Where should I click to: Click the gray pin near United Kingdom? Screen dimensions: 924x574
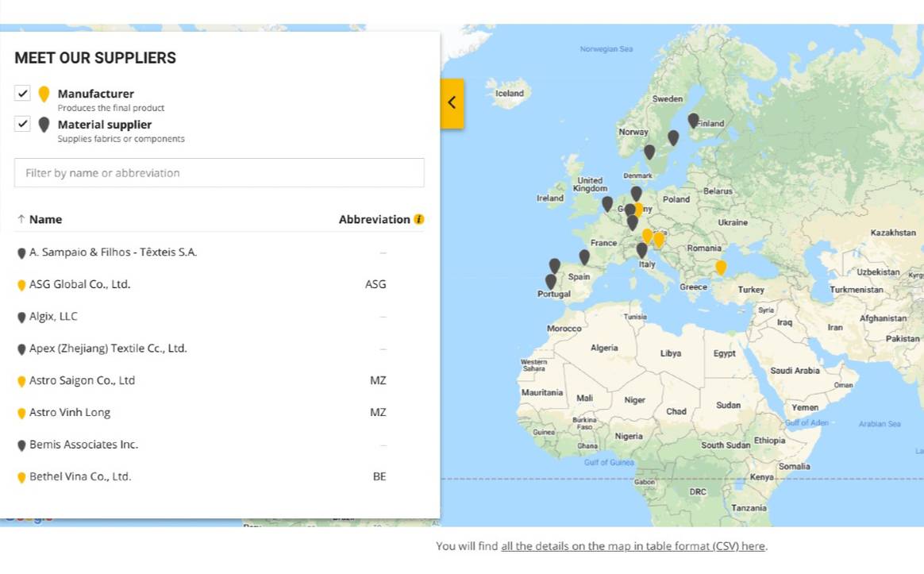tap(607, 203)
